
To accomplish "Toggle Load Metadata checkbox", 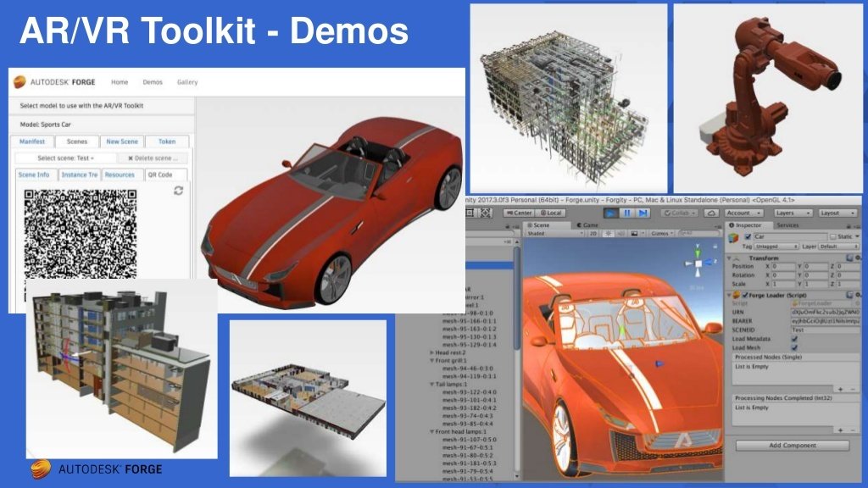I will point(795,339).
